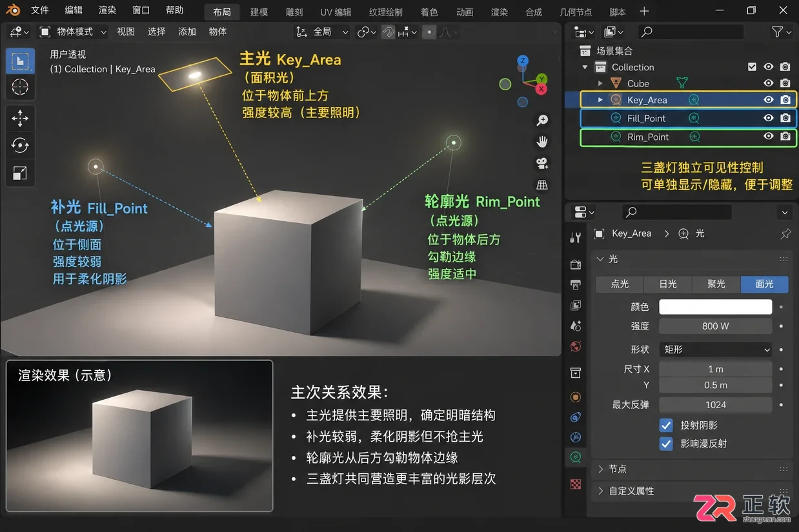Uncheck the 影响漫反射 checkbox
The image size is (799, 532).
[x=666, y=444]
